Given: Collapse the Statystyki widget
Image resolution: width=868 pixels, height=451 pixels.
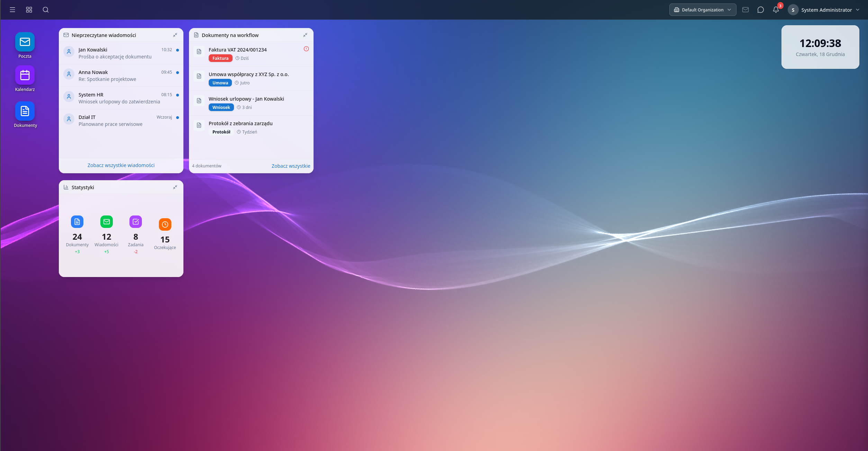Looking at the screenshot, I should [x=175, y=187].
